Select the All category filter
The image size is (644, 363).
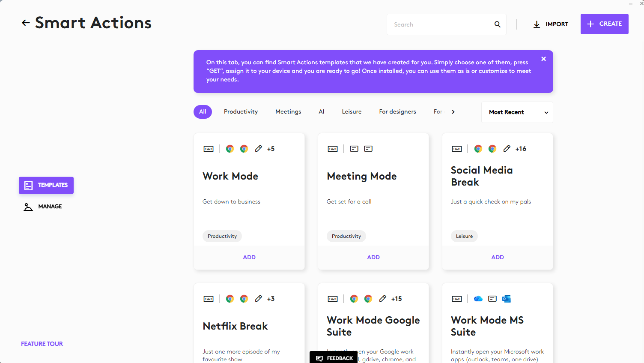pos(203,112)
